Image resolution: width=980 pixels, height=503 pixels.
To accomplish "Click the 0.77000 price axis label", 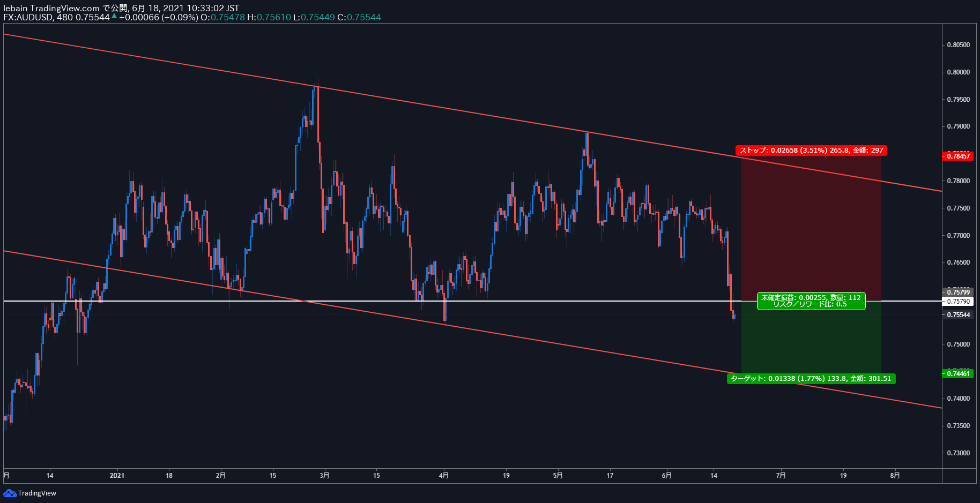I will click(958, 236).
